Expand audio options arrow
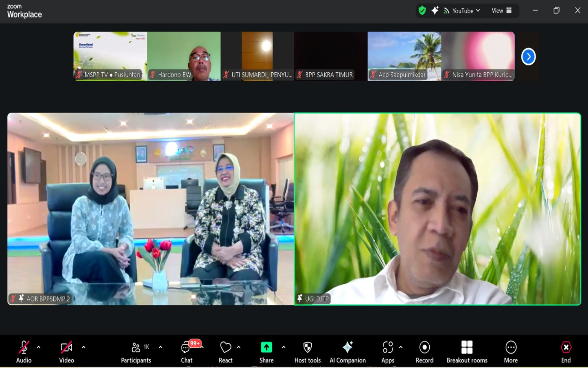Screen dimensions: 588x368 point(39,347)
